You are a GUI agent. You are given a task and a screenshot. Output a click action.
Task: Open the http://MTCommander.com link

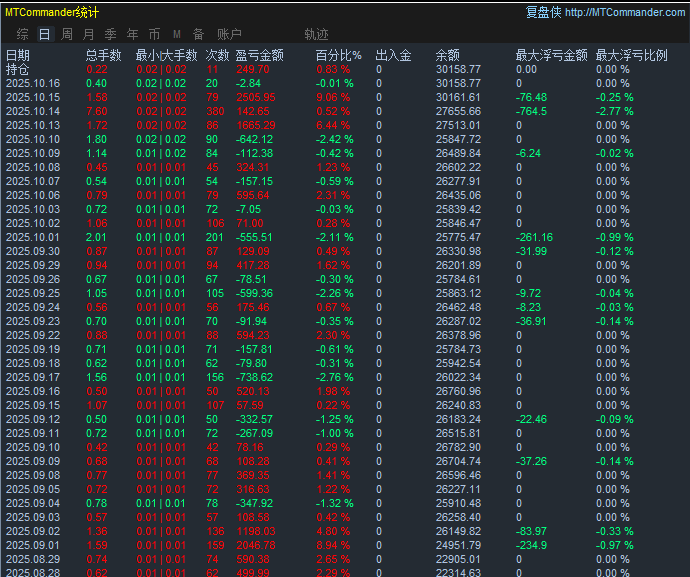(x=625, y=12)
